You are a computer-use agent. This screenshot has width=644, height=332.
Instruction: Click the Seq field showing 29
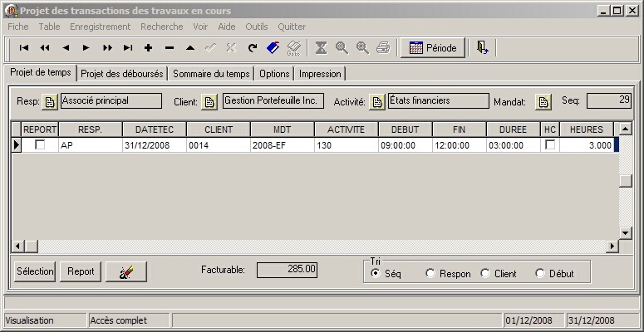point(608,101)
